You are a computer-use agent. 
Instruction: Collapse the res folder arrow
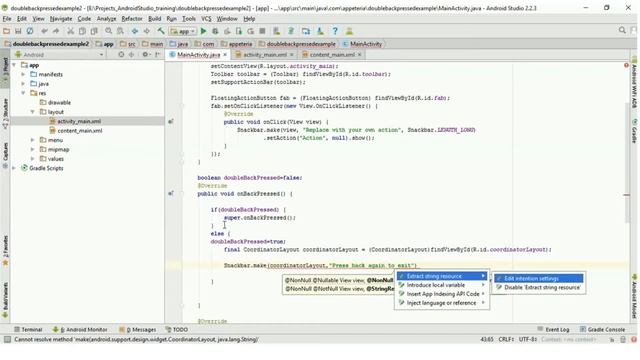pyautogui.click(x=23, y=93)
